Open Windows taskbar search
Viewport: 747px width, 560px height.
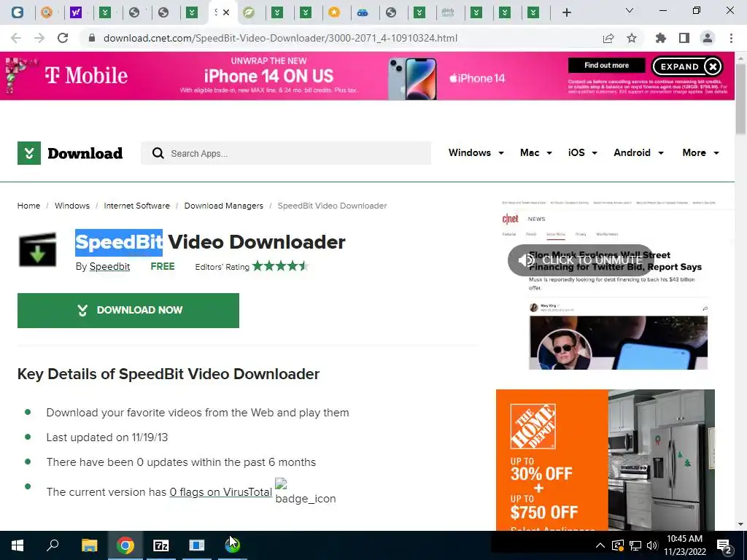point(53,545)
